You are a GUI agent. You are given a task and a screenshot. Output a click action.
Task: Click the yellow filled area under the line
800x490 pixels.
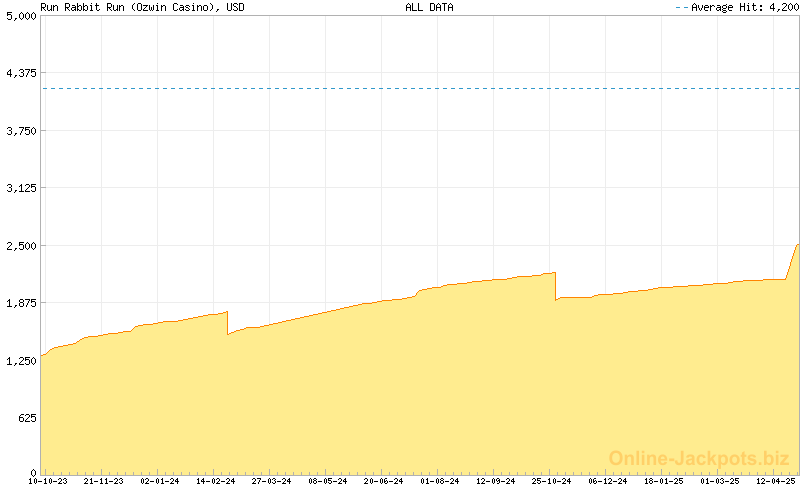(x=400, y=400)
